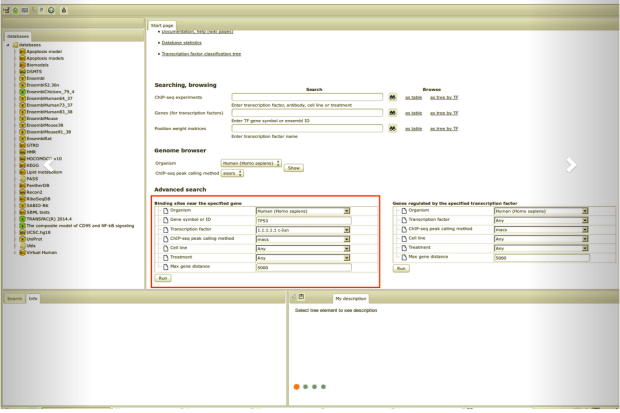Click the previous slide arrow on left
Image resolution: width=620 pixels, height=413 pixels.
pyautogui.click(x=48, y=165)
